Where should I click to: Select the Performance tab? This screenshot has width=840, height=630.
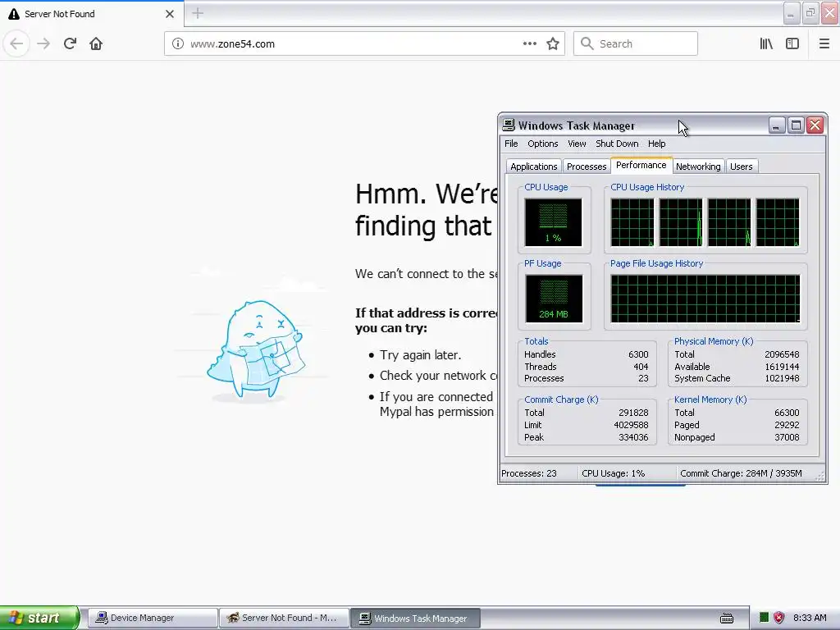click(641, 165)
